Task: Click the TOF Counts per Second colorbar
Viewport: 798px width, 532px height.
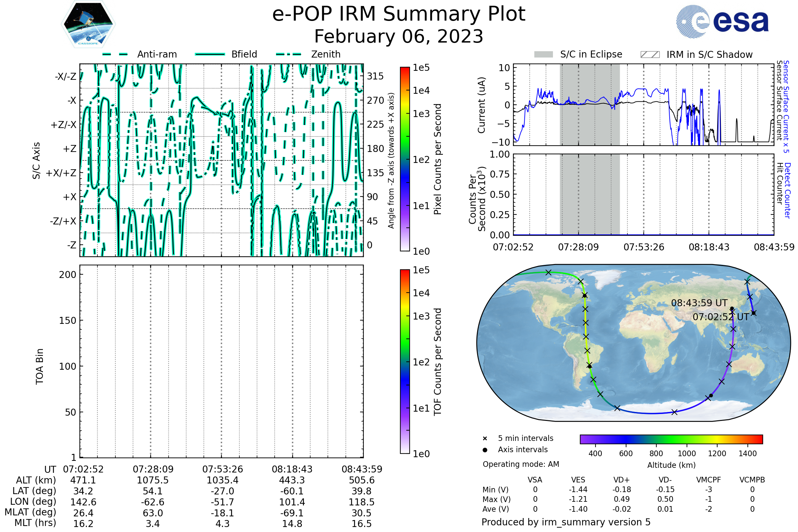Action: (405, 362)
